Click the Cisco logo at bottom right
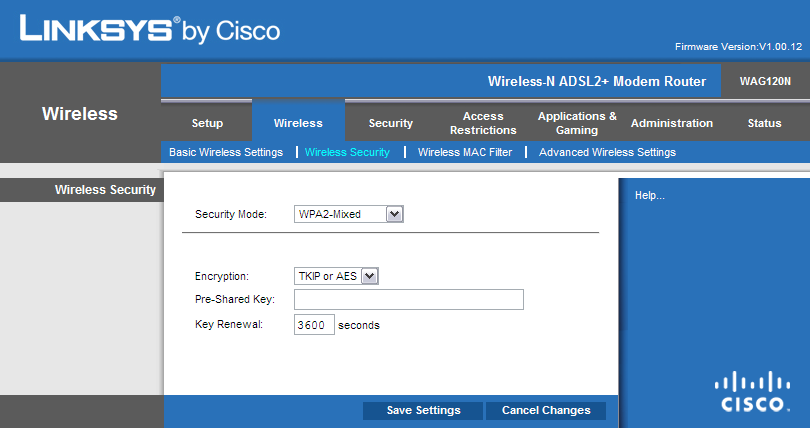812x429 pixels. 752,392
